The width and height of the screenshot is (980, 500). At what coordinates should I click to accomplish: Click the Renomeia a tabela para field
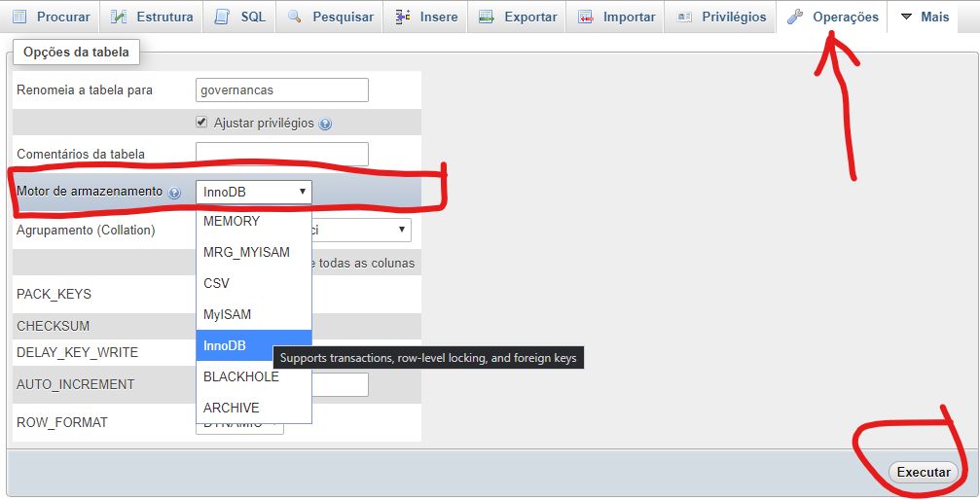pyautogui.click(x=282, y=90)
